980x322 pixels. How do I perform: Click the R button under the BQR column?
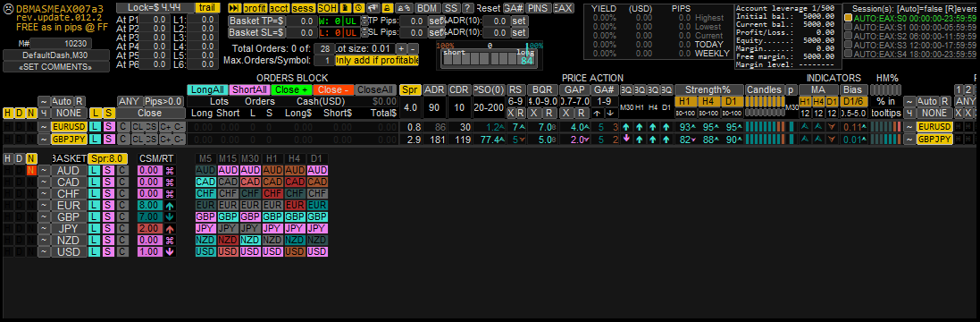tap(549, 114)
